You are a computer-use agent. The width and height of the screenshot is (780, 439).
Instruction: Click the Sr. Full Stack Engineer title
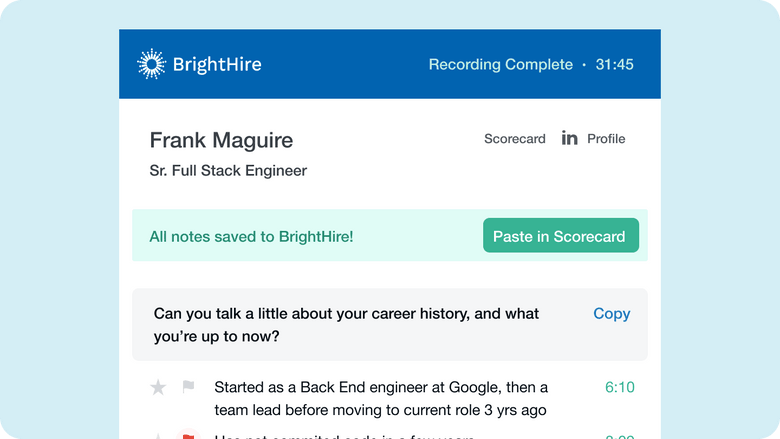coord(228,171)
